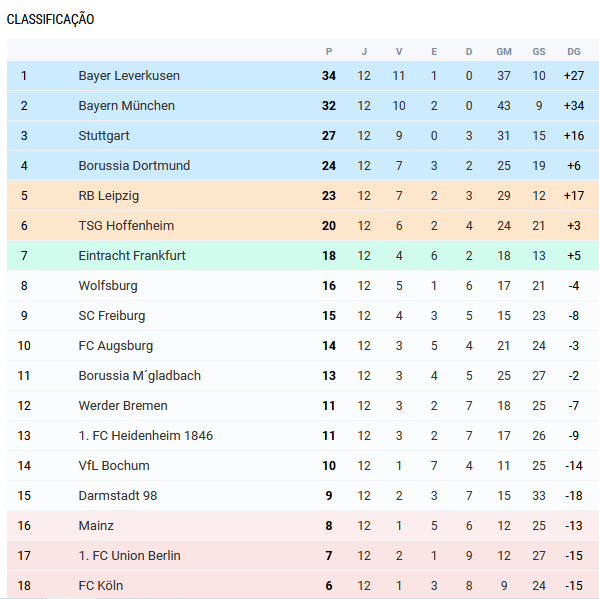Open Borussia Dortmund in the table
Image resolution: width=599 pixels, height=599 pixels.
pos(134,165)
